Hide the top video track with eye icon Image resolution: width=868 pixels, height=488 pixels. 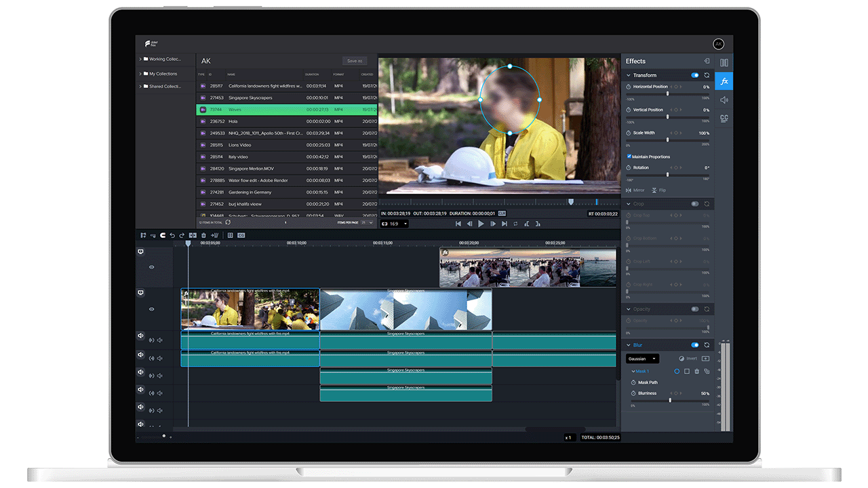[x=151, y=267]
